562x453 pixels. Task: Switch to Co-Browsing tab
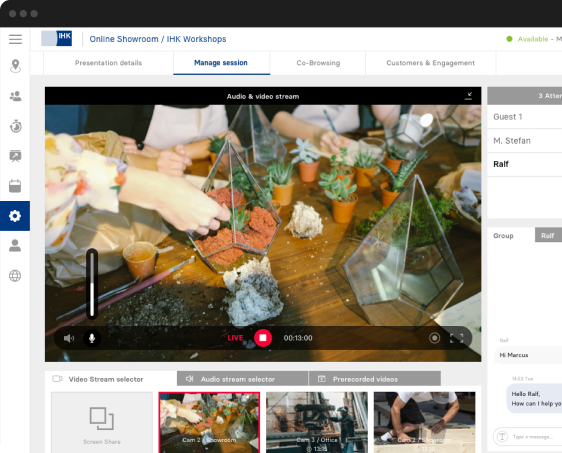tap(318, 63)
